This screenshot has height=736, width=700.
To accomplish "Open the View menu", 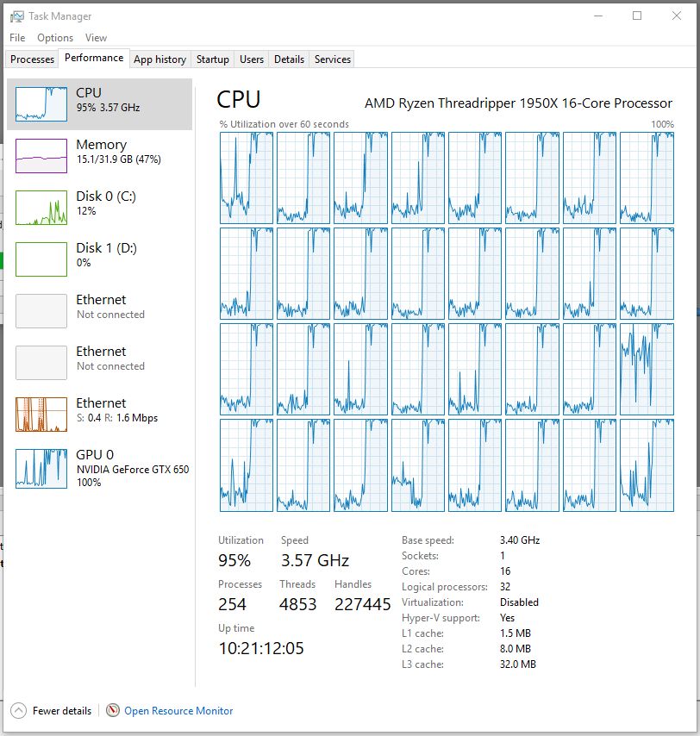I will point(96,38).
